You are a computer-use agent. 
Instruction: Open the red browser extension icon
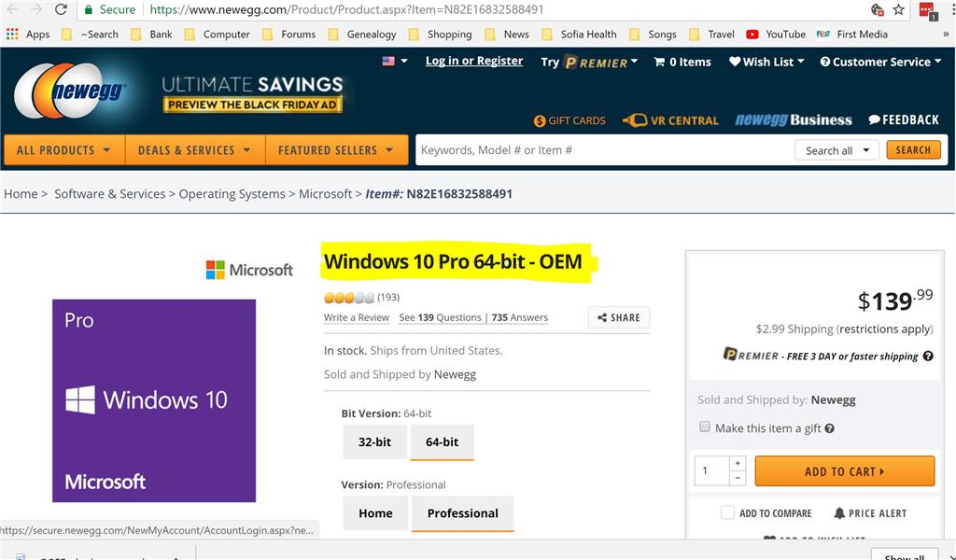point(927,10)
